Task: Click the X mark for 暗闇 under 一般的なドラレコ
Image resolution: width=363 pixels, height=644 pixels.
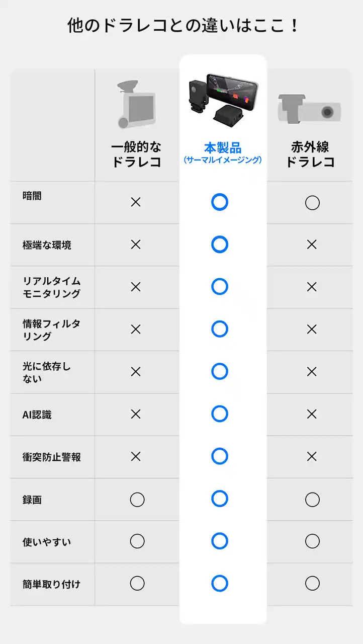Action: (136, 202)
